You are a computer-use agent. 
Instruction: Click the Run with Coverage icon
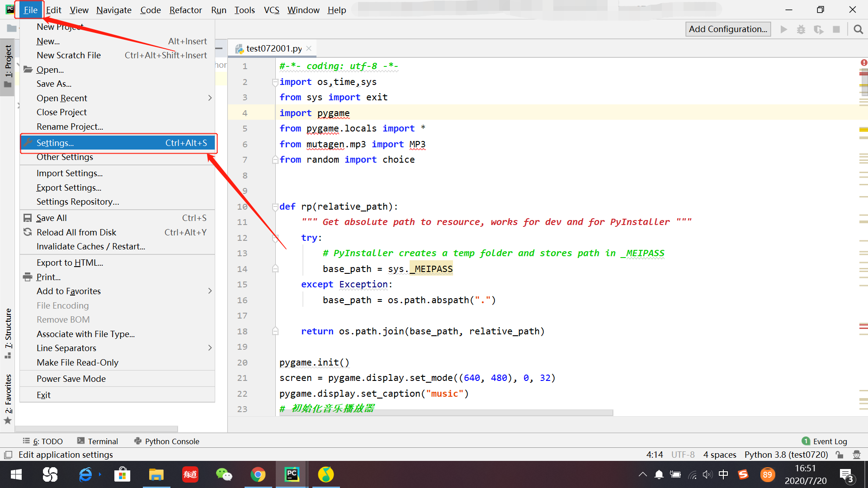click(x=819, y=29)
